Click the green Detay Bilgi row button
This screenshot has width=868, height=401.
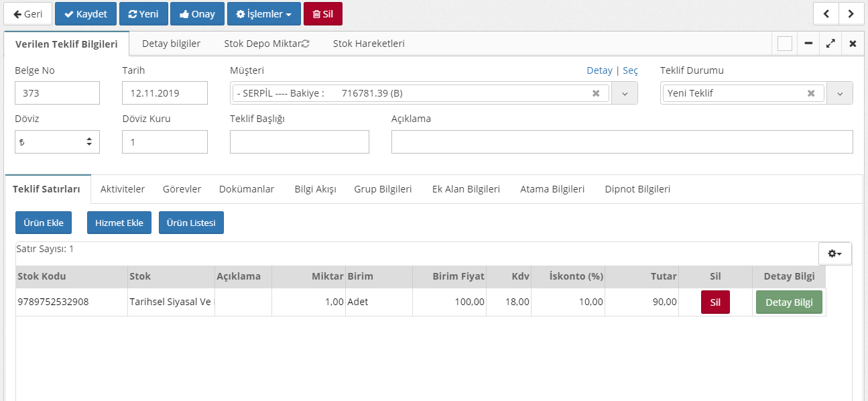(789, 302)
